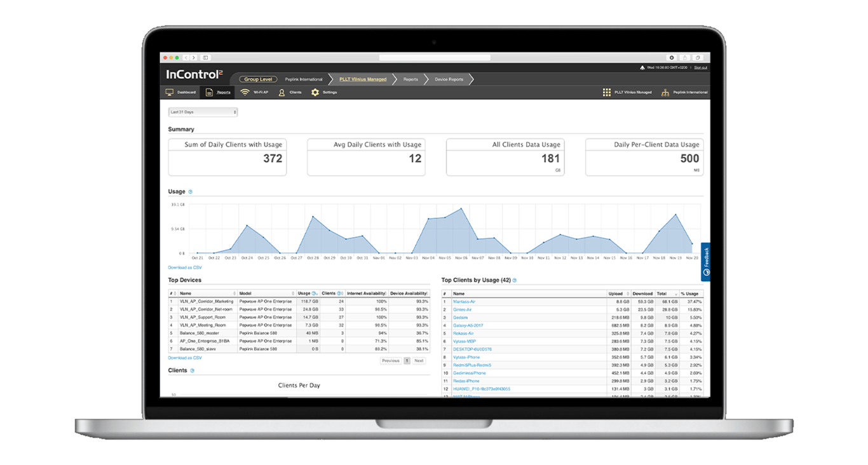Click help icon beside Top Clients by Usage
Image resolution: width=868 pixels, height=465 pixels.
[515, 280]
